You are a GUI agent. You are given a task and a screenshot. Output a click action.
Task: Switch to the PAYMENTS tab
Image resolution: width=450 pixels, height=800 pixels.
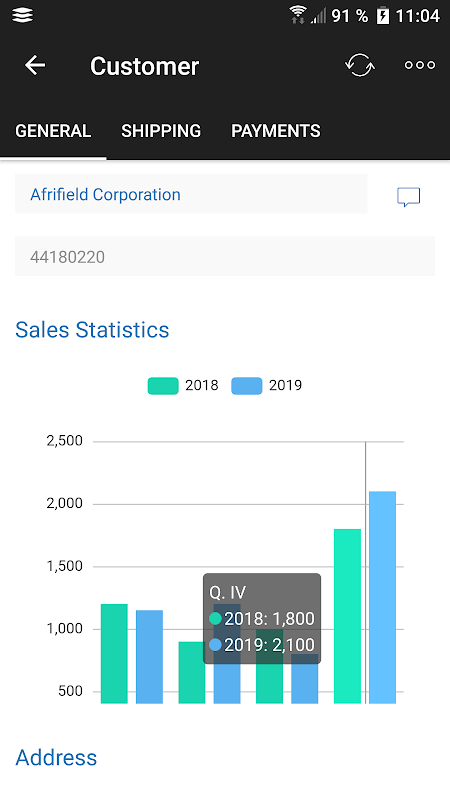(x=276, y=131)
